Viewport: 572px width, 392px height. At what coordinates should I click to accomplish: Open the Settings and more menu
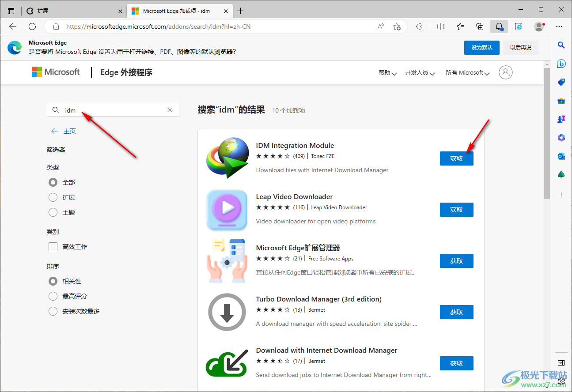tap(559, 26)
